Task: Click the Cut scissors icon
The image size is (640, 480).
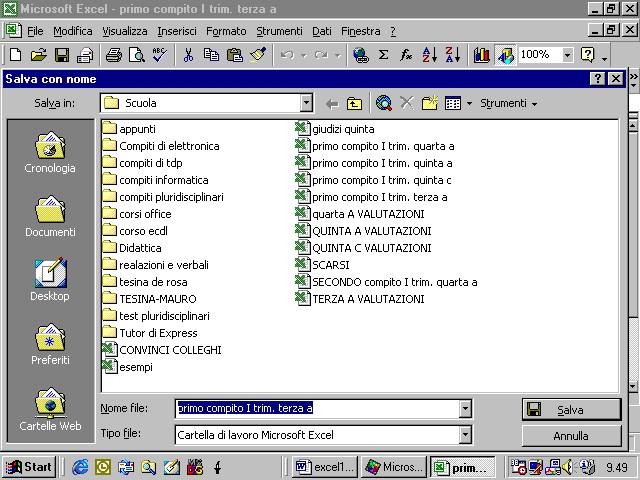Action: (188, 54)
